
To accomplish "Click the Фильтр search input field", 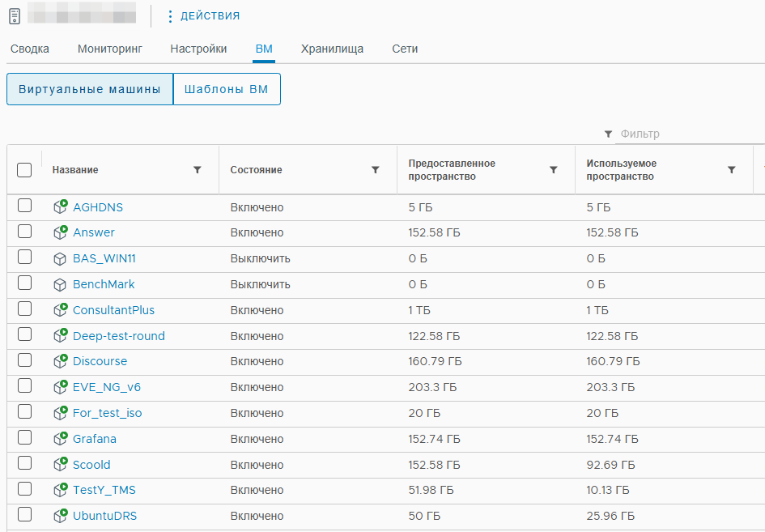I will [690, 134].
